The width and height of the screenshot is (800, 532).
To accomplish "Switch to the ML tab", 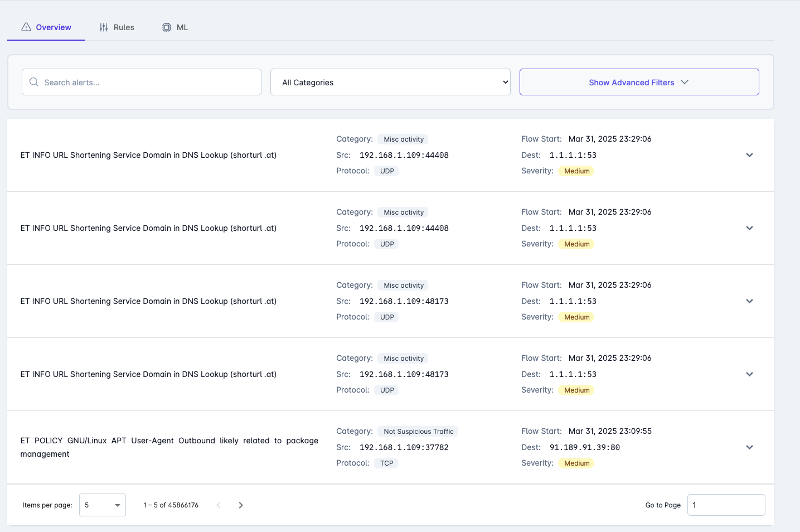I will point(175,27).
